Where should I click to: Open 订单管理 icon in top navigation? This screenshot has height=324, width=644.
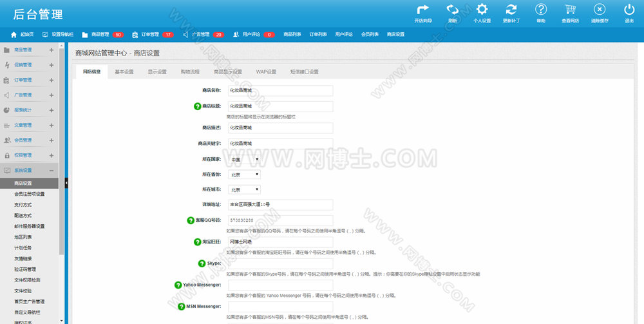(x=135, y=35)
